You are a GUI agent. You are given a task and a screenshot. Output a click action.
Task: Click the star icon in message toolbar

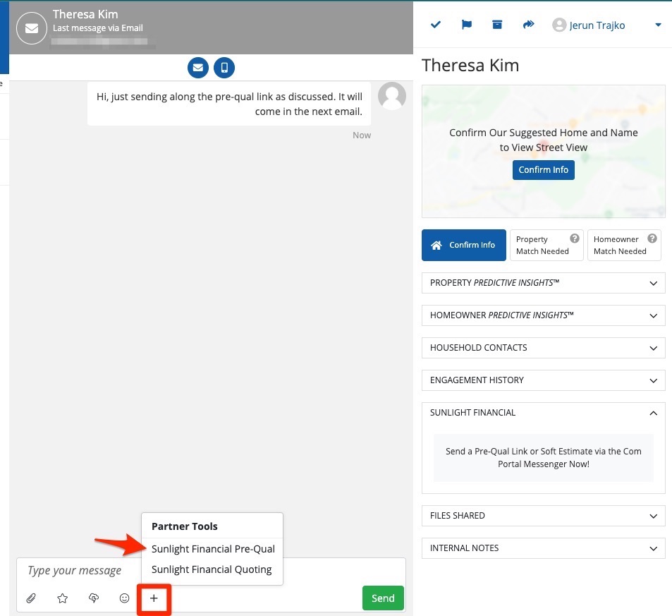63,598
